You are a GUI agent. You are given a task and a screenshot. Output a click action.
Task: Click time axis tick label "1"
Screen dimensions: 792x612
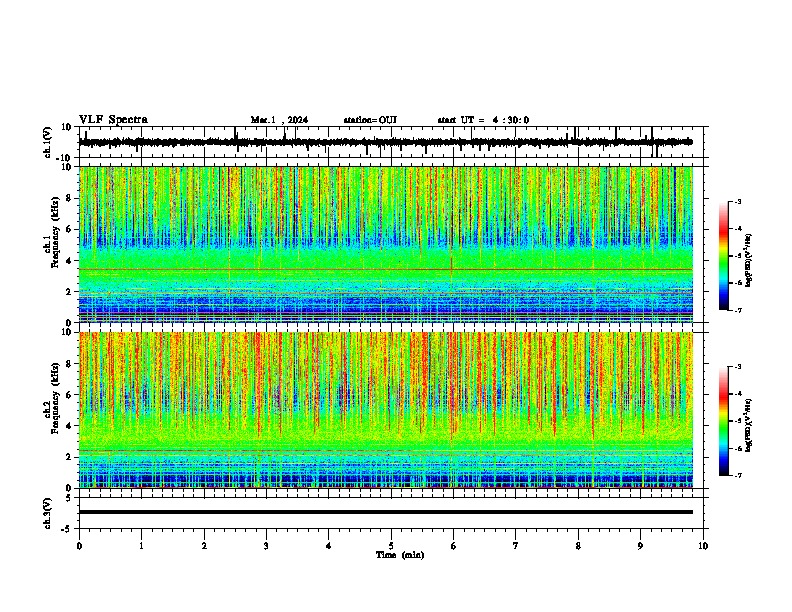click(141, 546)
